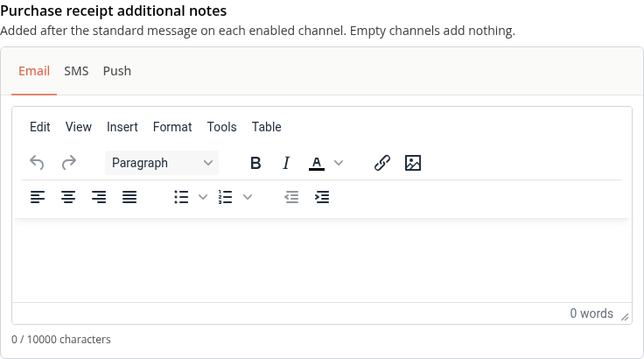Toggle italic formatting
644x359 pixels.
click(x=286, y=163)
